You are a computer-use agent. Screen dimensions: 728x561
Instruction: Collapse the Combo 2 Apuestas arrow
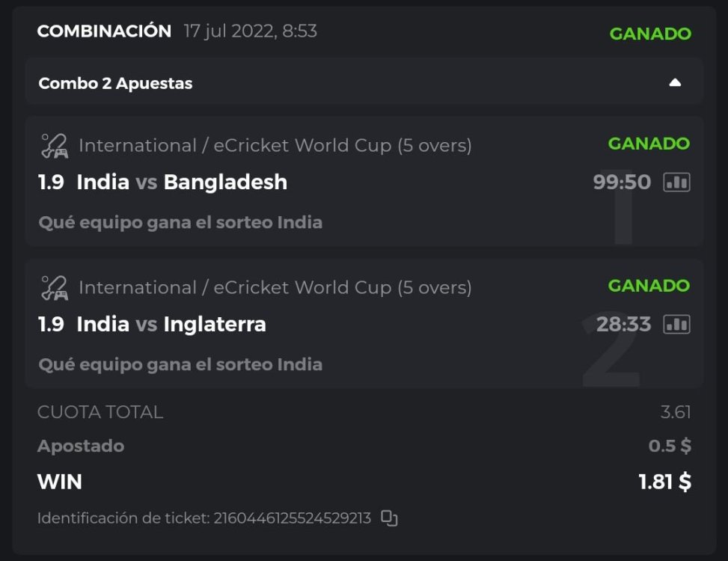click(675, 83)
